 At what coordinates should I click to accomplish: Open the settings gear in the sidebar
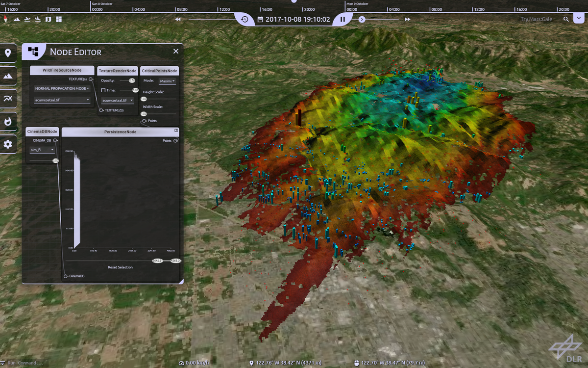(7, 144)
